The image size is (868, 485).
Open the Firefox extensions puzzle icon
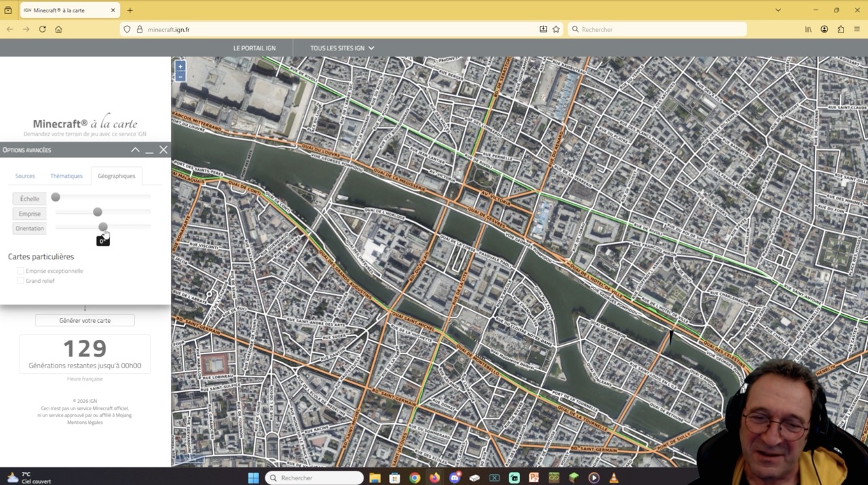[x=841, y=29]
